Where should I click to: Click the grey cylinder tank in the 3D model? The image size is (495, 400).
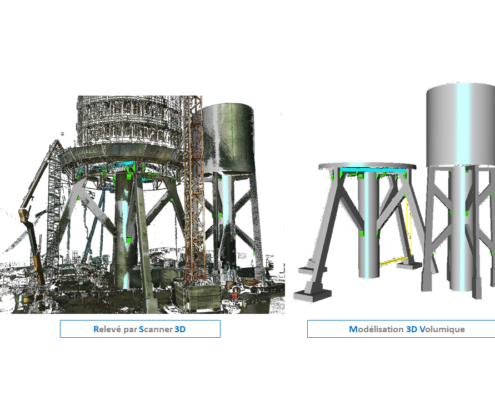click(461, 125)
